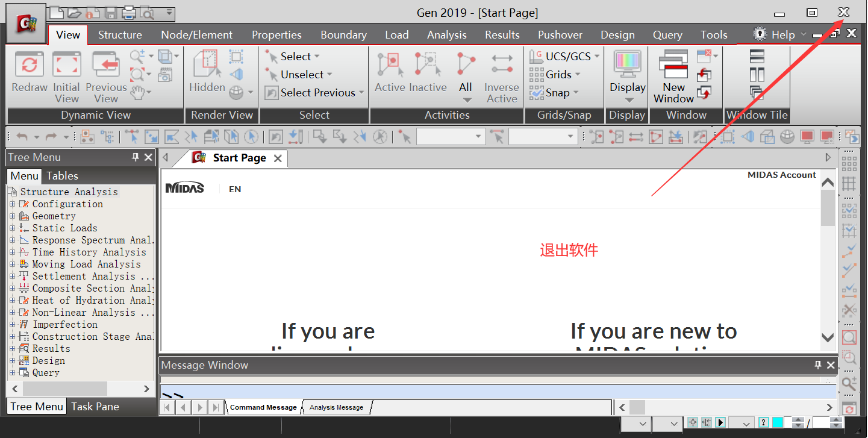868x438 pixels.
Task: Click the Save icon in quick access
Action: click(111, 12)
